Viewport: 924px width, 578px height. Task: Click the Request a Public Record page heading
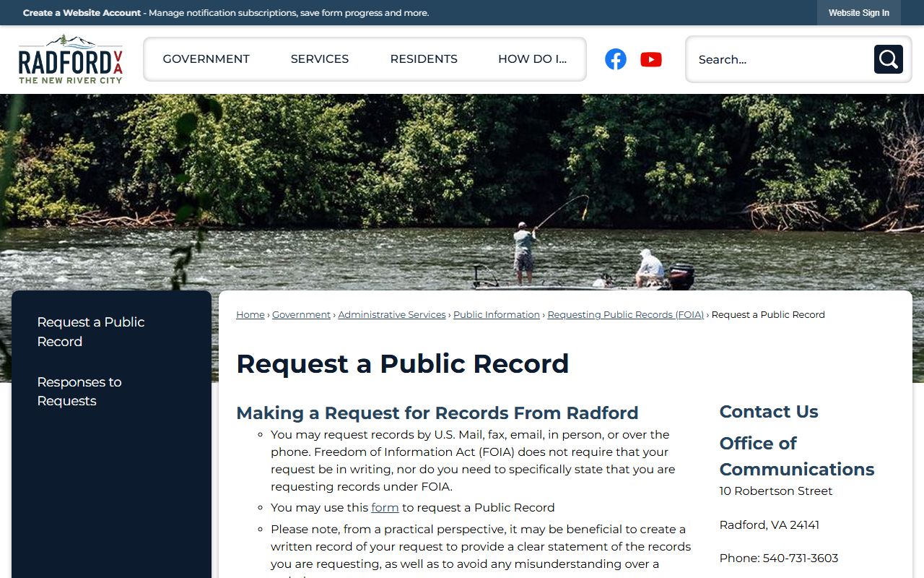[403, 363]
